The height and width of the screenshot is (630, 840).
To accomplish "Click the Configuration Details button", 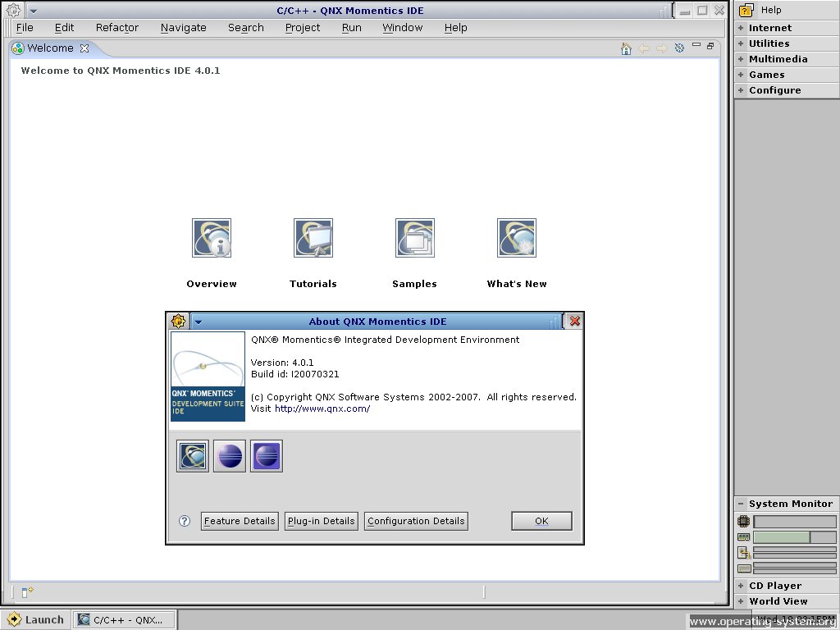I will tap(416, 521).
